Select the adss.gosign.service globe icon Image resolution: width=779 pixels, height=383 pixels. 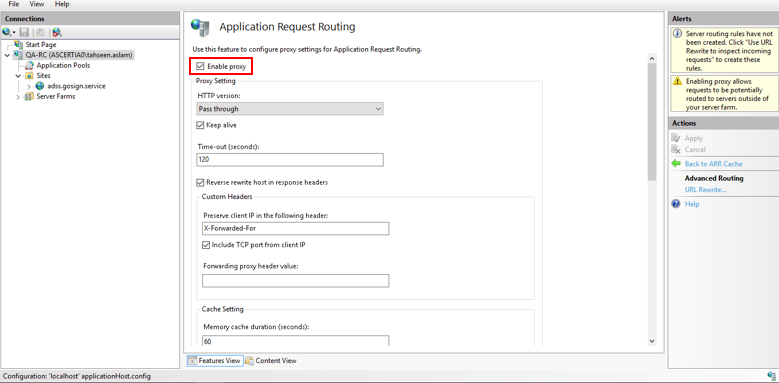click(x=40, y=86)
